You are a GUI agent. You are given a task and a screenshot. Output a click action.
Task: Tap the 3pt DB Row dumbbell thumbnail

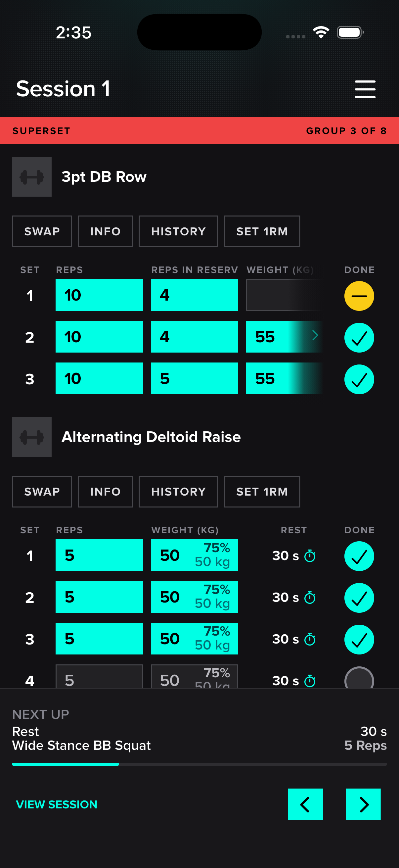pos(32,177)
